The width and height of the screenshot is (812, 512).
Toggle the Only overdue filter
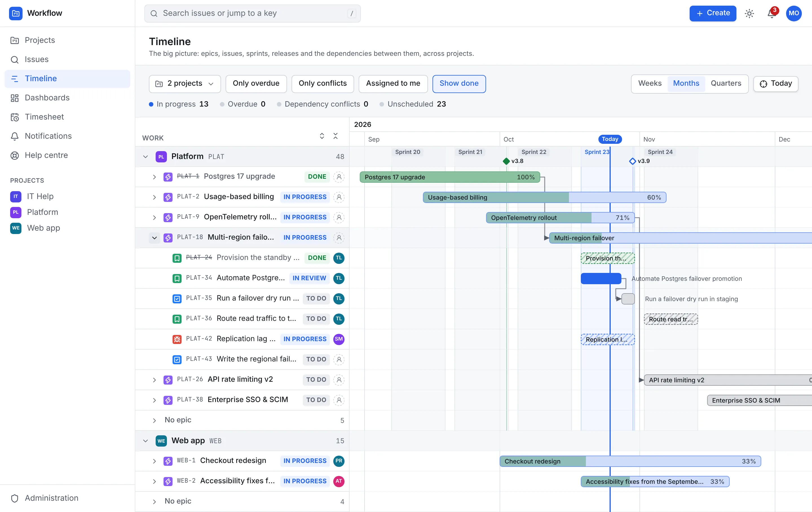pos(256,84)
